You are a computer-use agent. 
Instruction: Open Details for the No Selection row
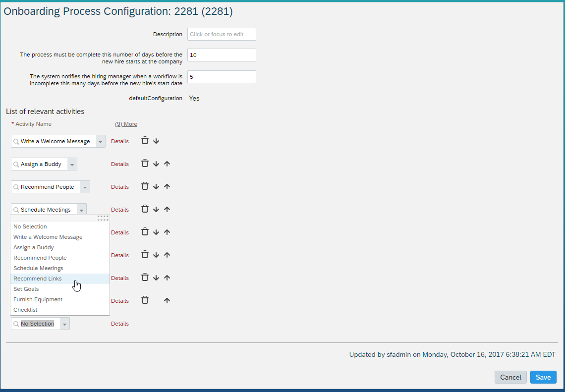[120, 324]
